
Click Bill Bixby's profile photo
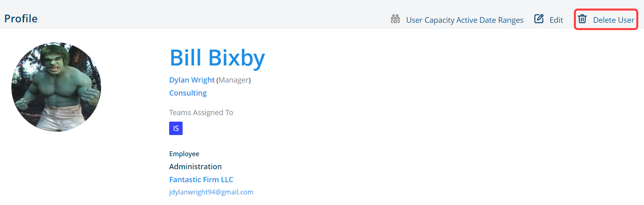pyautogui.click(x=56, y=87)
